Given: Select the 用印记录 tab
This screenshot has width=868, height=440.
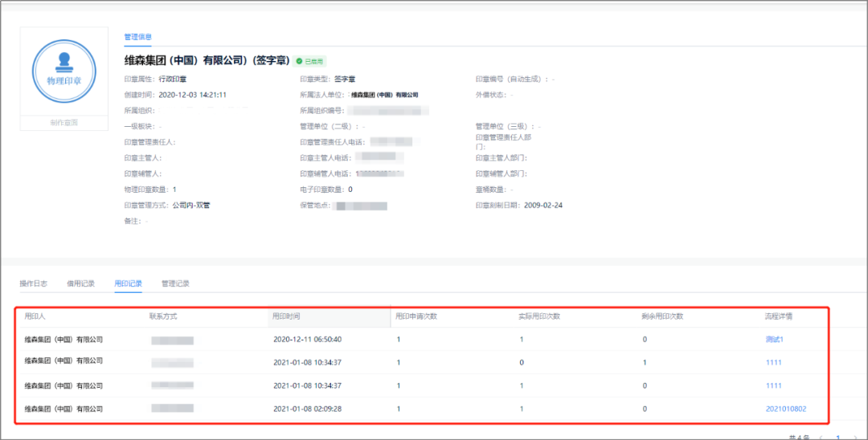Looking at the screenshot, I should (129, 283).
